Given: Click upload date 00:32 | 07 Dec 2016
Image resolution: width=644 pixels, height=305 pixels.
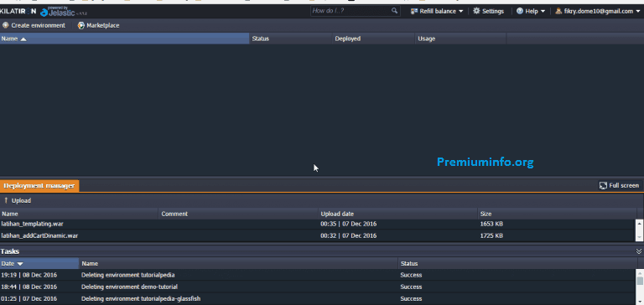Looking at the screenshot, I should [348, 235].
